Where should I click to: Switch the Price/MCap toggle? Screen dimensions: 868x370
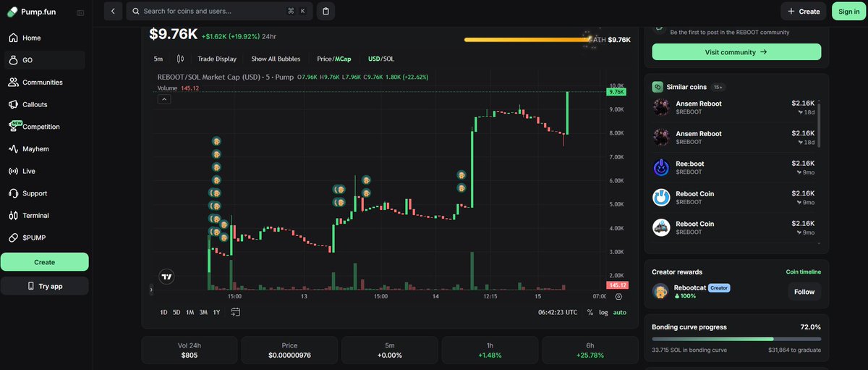[x=334, y=59]
